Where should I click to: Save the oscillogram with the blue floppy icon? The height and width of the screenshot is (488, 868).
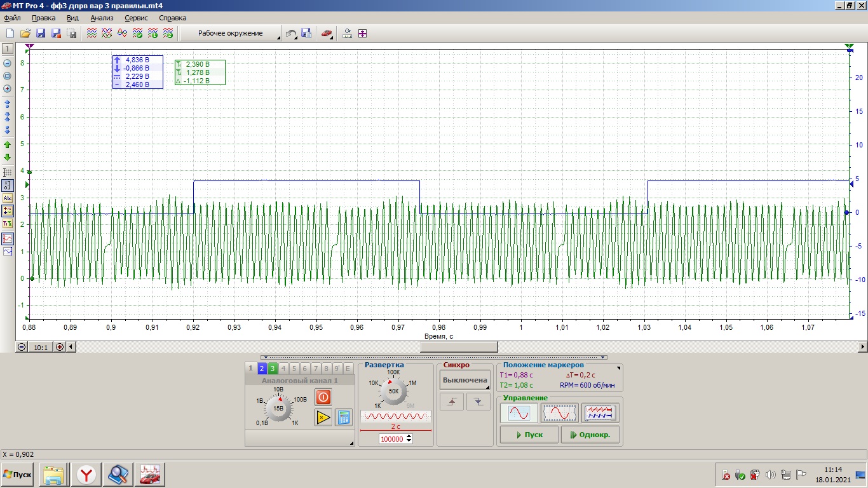point(41,33)
